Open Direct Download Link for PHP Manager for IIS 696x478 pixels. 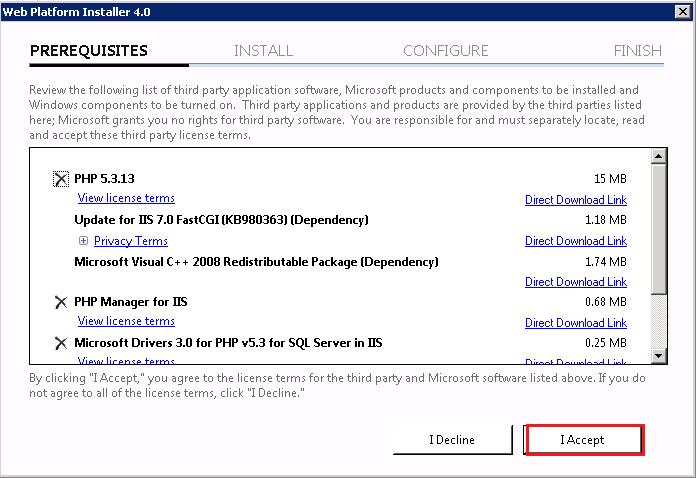point(576,323)
